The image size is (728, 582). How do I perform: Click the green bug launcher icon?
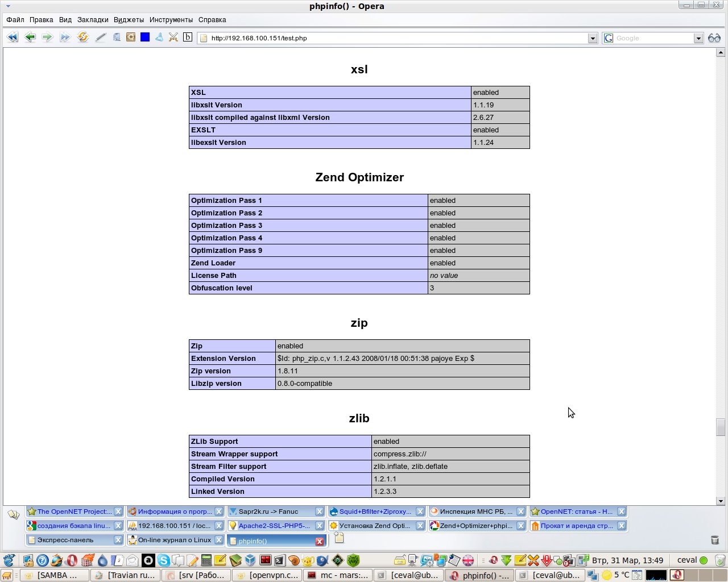[353, 561]
